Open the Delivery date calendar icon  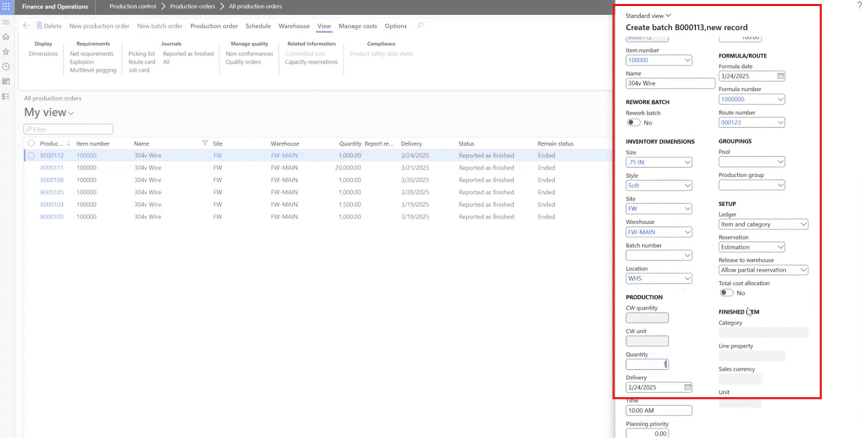point(687,387)
